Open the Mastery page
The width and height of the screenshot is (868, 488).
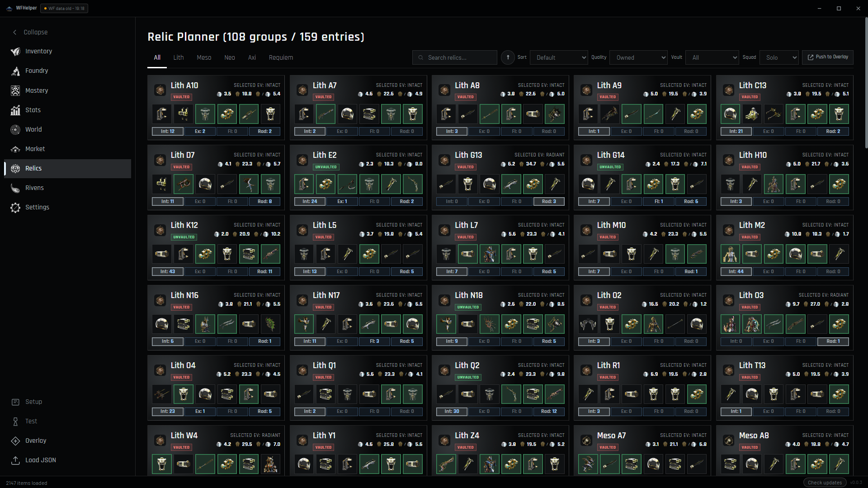[67, 90]
